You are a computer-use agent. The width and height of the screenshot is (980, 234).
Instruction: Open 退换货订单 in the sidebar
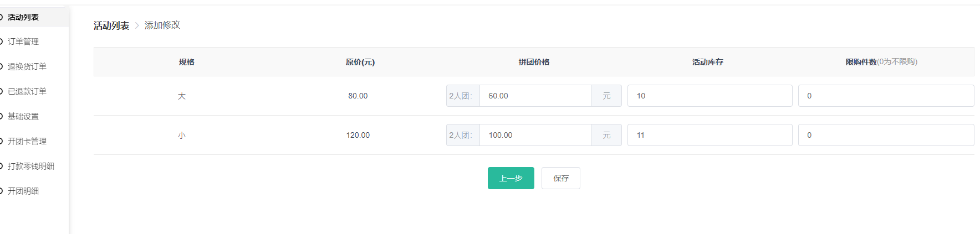(x=27, y=66)
